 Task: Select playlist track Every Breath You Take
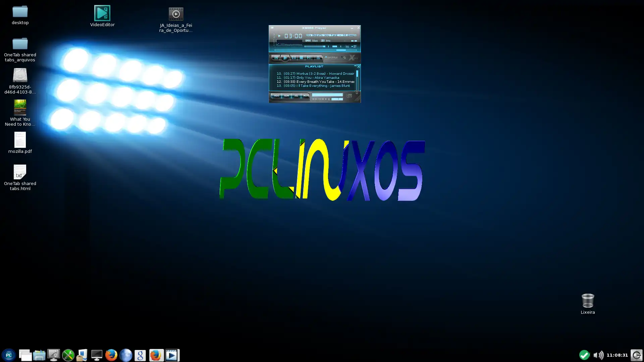[x=315, y=81]
